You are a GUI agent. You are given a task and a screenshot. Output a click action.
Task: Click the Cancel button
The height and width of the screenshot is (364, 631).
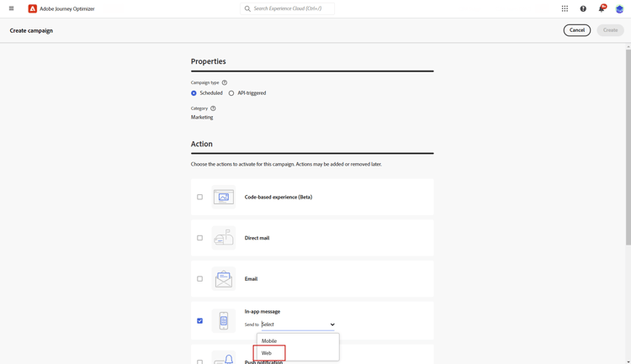click(x=576, y=30)
